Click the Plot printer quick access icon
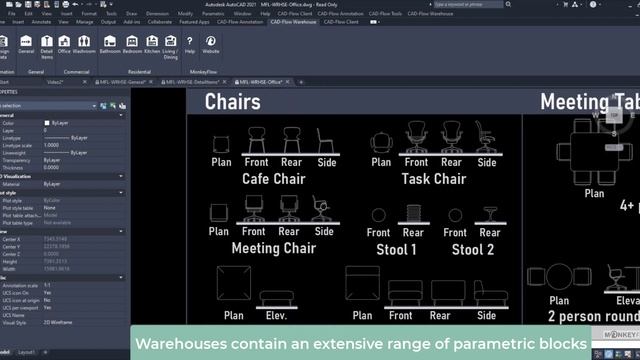The height and width of the screenshot is (360, 640). click(x=65, y=4)
